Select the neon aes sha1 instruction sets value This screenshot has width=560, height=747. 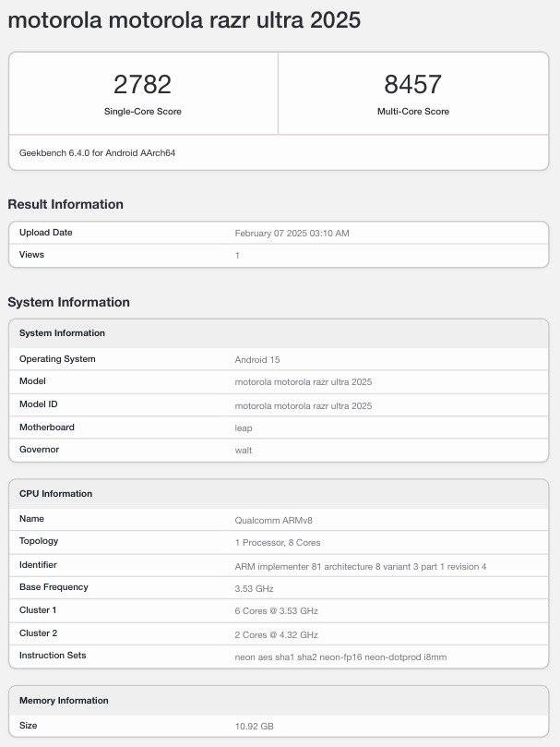(340, 657)
